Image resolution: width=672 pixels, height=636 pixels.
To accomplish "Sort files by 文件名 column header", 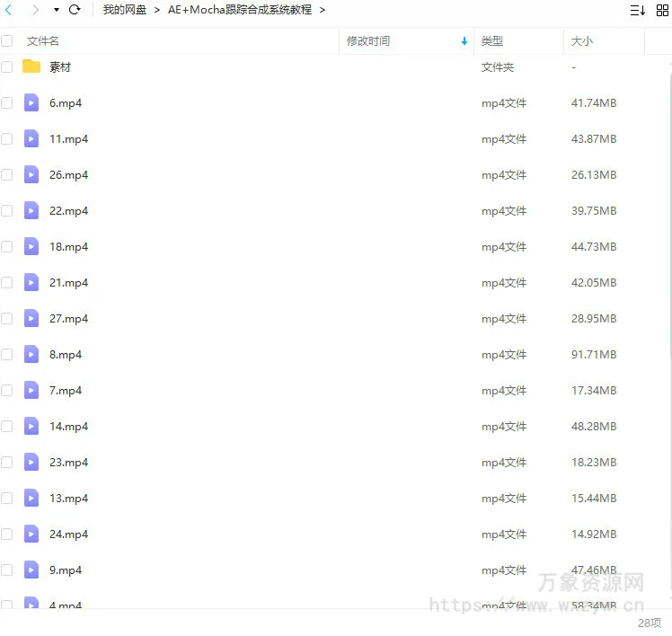I will tap(43, 41).
